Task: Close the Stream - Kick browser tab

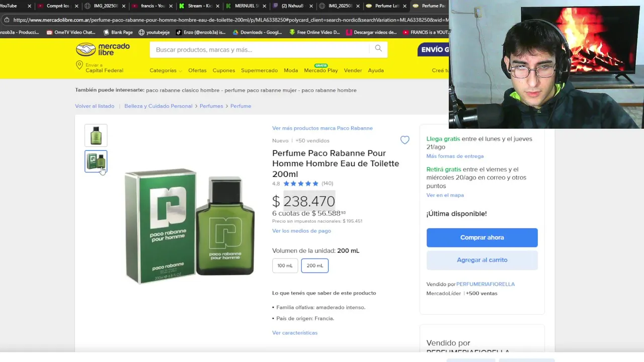Action: coord(217,6)
